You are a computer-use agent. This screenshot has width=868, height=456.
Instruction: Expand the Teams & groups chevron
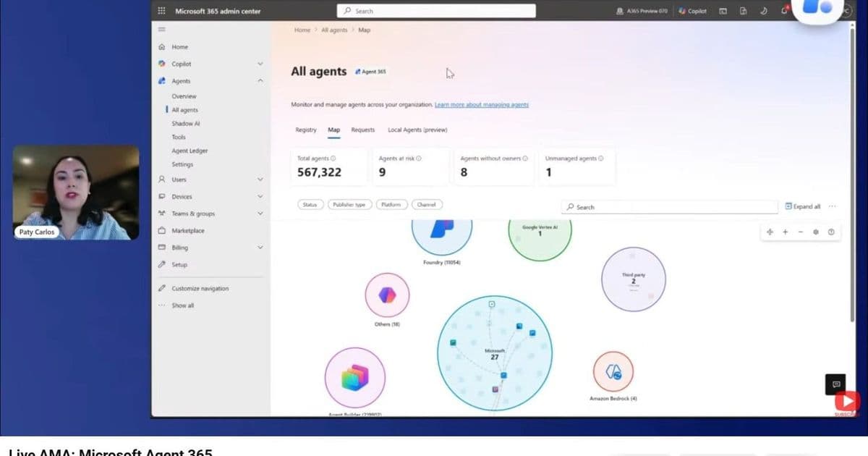click(x=260, y=214)
